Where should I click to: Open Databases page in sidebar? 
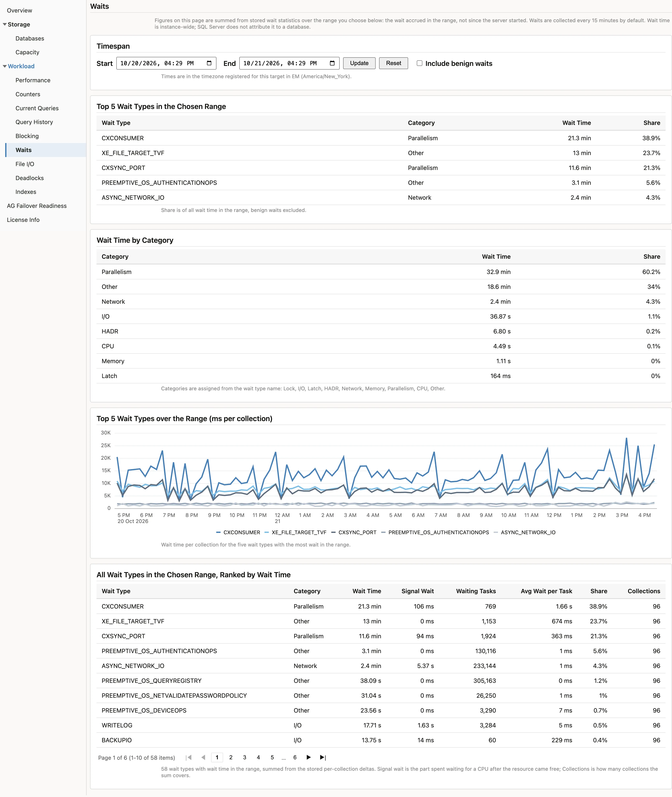tap(30, 39)
